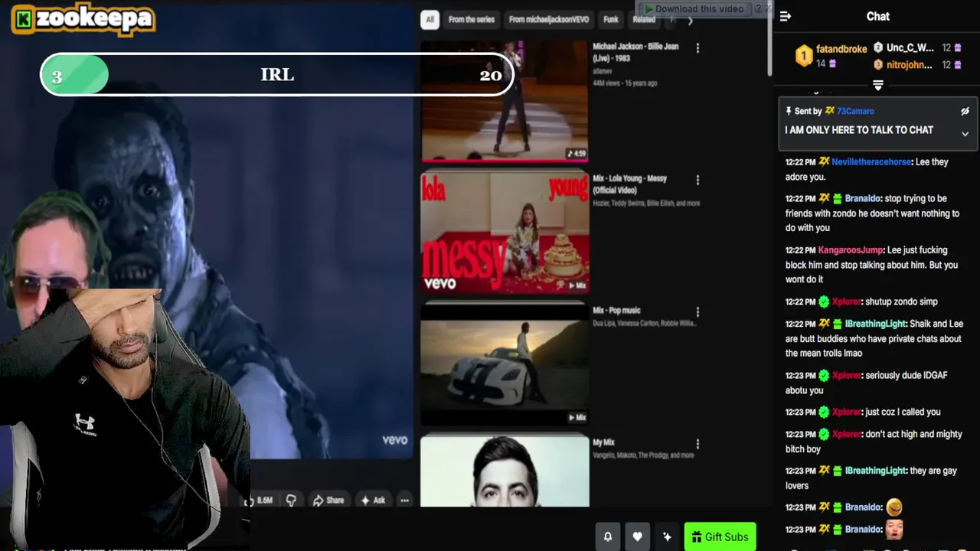
Task: Open options menu for Pop music mix
Action: [697, 312]
